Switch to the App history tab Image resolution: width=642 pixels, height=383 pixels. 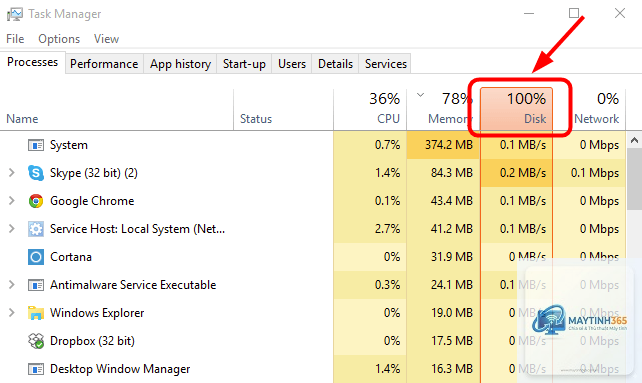[180, 64]
